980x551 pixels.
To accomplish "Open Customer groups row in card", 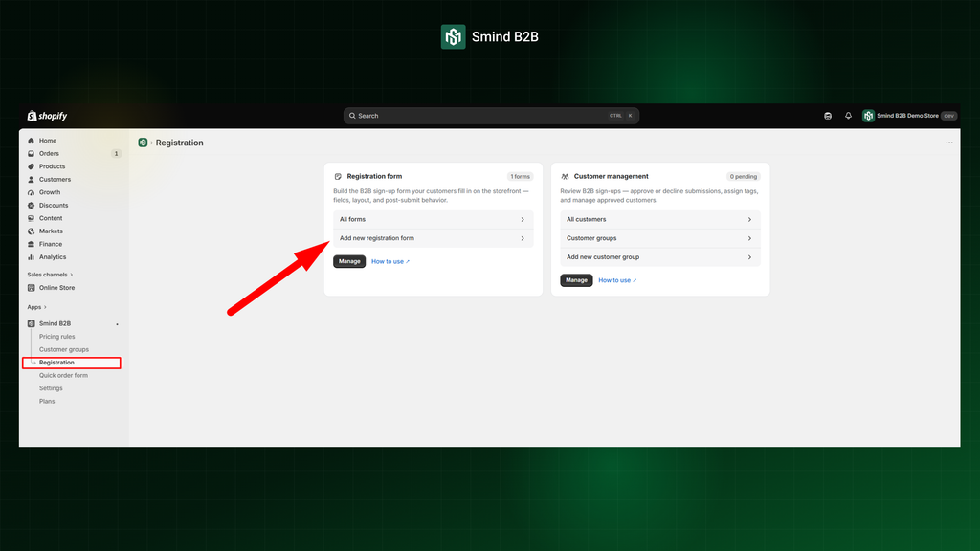I will (x=660, y=238).
